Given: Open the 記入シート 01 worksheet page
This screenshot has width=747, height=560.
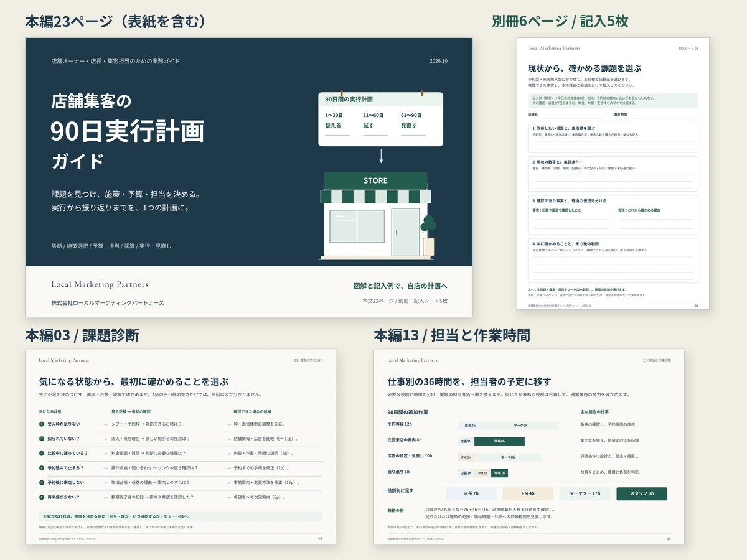Looking at the screenshot, I should tap(613, 174).
